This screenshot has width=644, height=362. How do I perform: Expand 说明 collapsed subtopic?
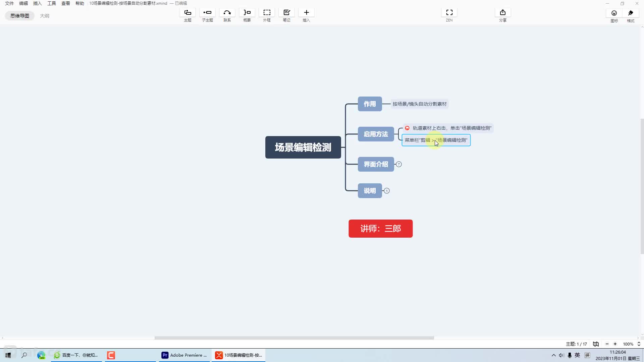387,191
